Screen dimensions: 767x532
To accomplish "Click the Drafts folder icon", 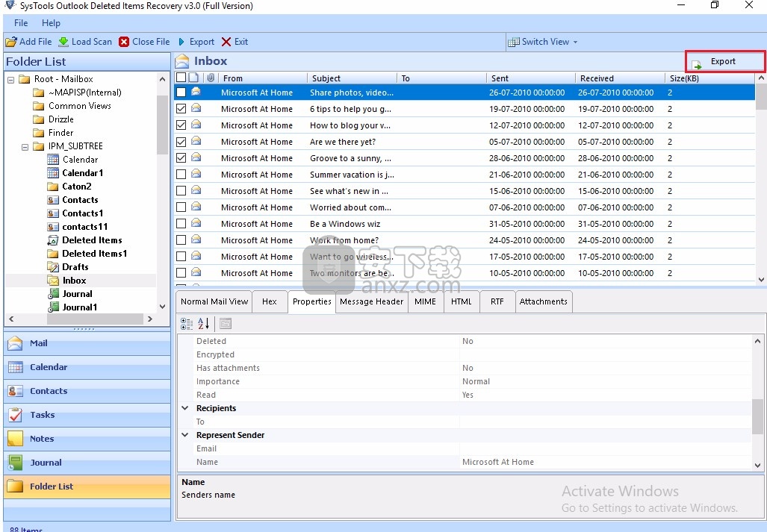I will pos(53,267).
